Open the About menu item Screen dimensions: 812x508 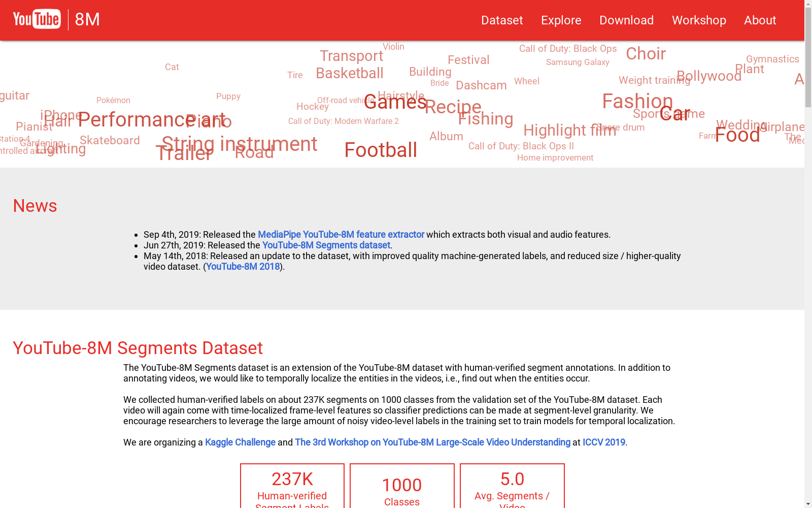(x=760, y=20)
